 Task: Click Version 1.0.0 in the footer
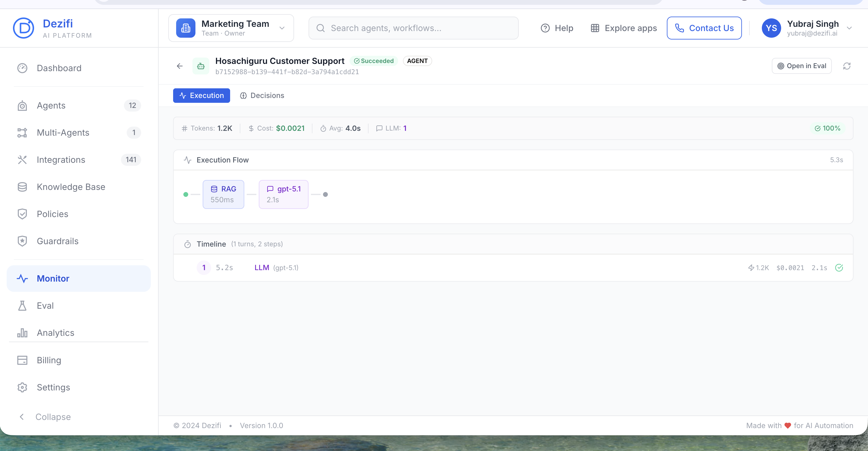point(261,426)
